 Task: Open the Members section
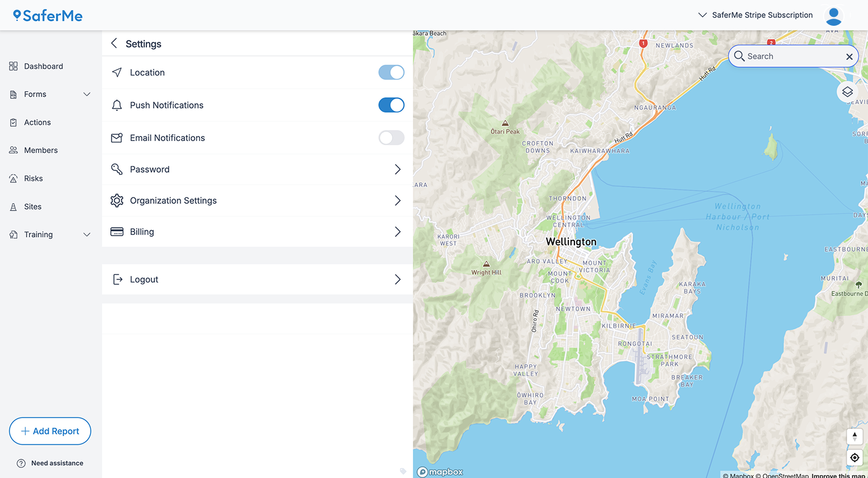point(41,150)
